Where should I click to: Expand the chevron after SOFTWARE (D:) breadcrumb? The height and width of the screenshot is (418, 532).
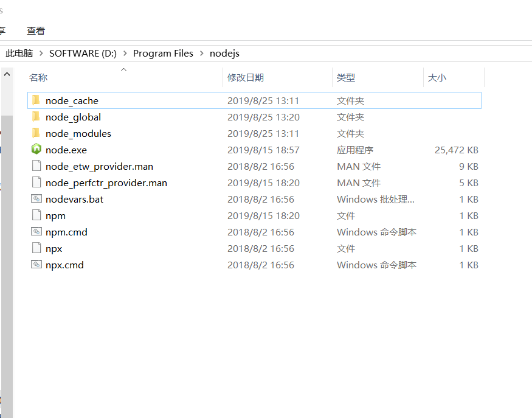[125, 54]
